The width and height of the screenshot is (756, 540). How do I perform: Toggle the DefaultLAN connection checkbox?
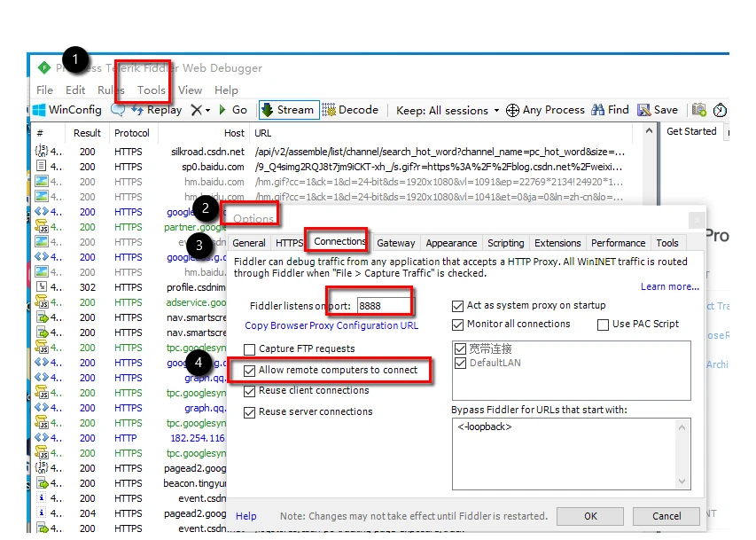(x=461, y=363)
